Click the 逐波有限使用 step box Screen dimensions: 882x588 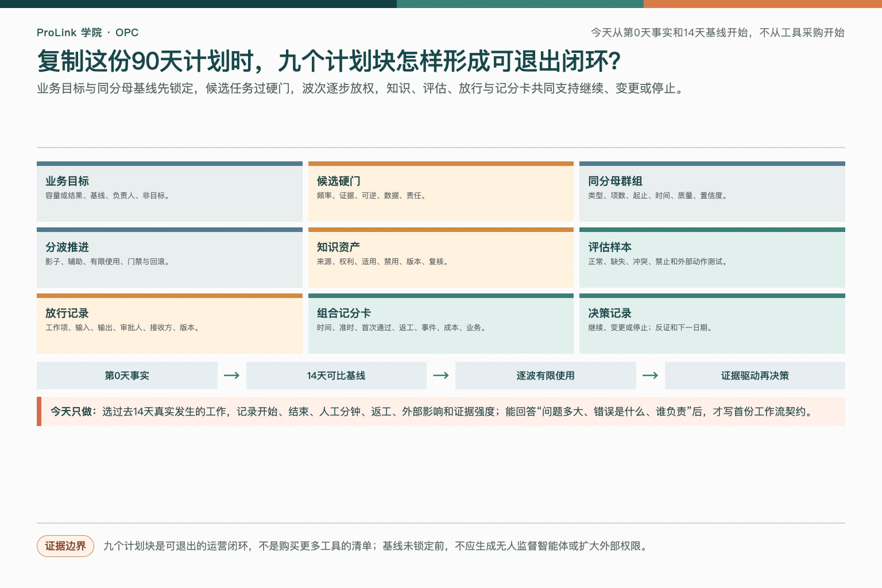click(546, 376)
